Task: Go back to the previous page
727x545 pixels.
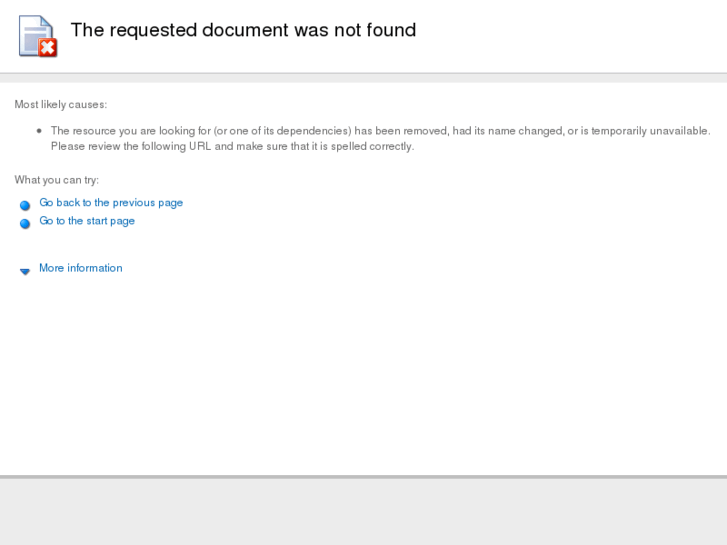Action: [x=111, y=203]
